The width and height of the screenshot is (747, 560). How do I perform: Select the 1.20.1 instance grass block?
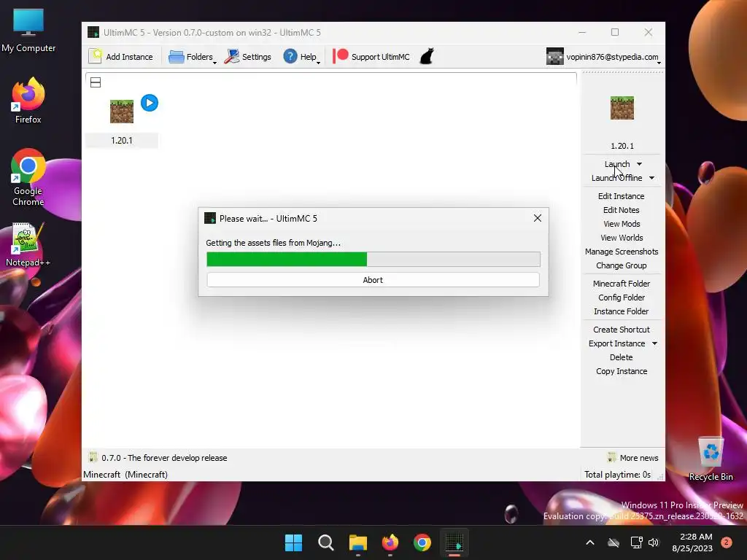point(122,112)
